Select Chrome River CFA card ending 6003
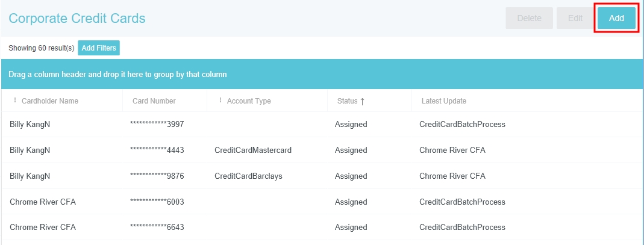Image resolution: width=644 pixels, height=245 pixels. click(x=157, y=202)
